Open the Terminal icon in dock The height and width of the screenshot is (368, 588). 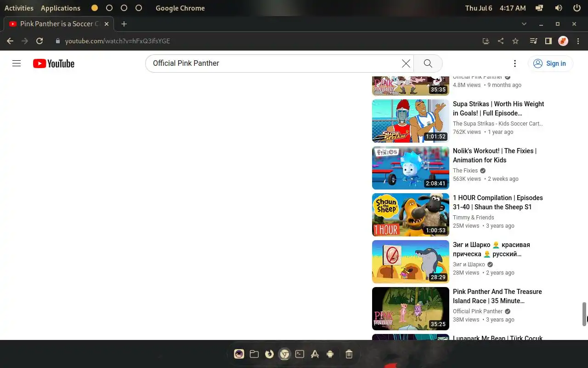[x=300, y=354]
